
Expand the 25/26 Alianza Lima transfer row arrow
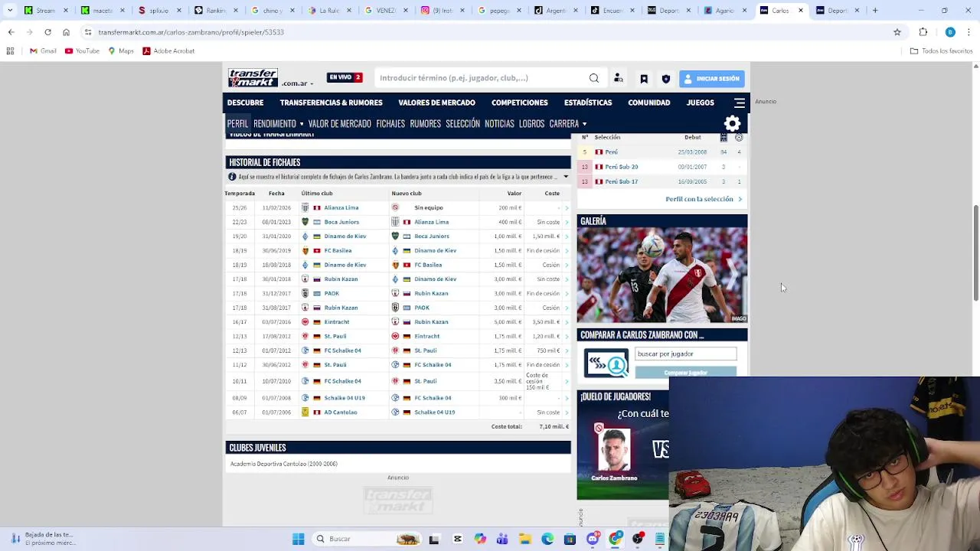tap(567, 207)
